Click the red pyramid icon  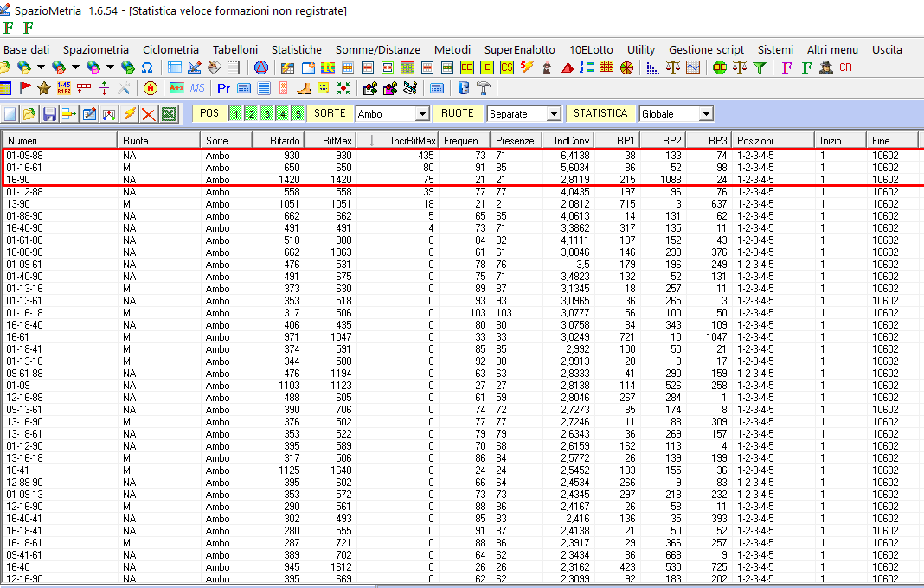(568, 67)
